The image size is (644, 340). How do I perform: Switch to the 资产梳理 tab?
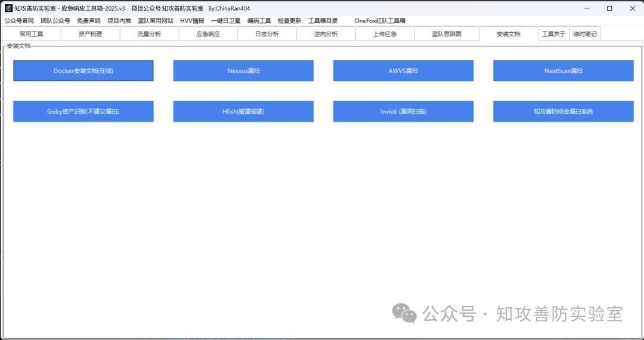tap(91, 34)
